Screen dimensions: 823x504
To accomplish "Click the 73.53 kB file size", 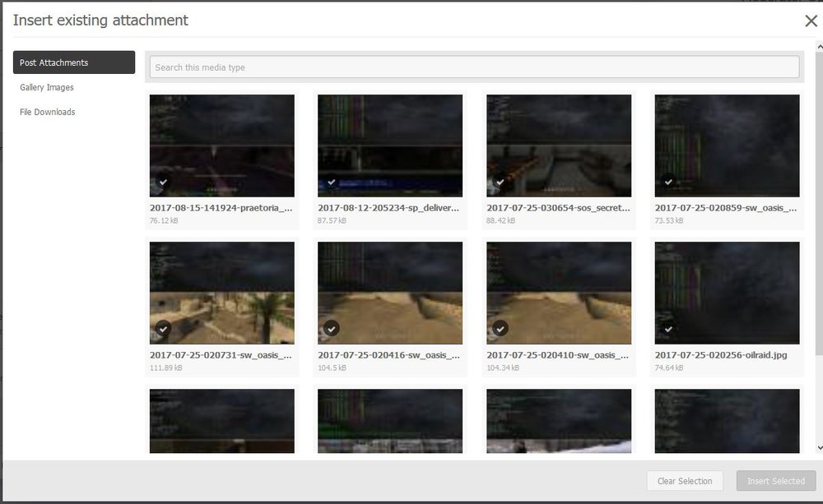I will coord(668,221).
